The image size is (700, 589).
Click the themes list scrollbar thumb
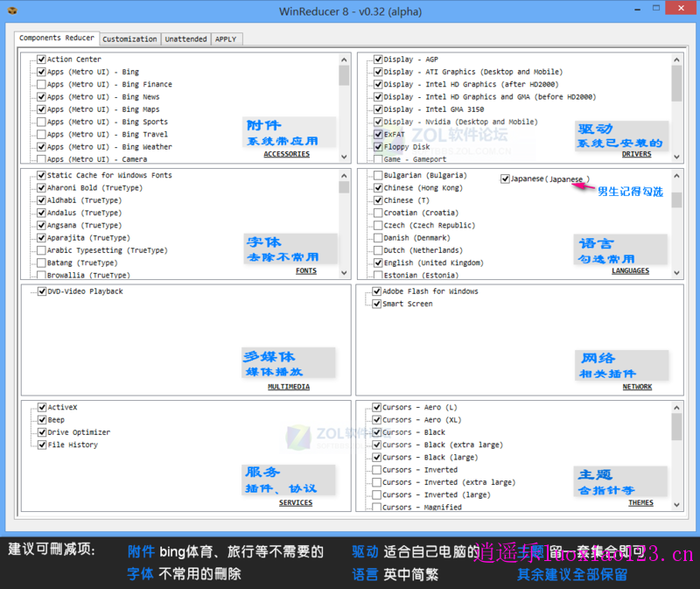coord(676,427)
